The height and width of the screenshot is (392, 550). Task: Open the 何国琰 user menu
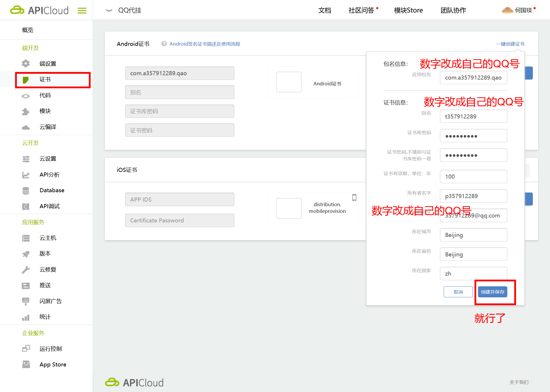tap(523, 10)
